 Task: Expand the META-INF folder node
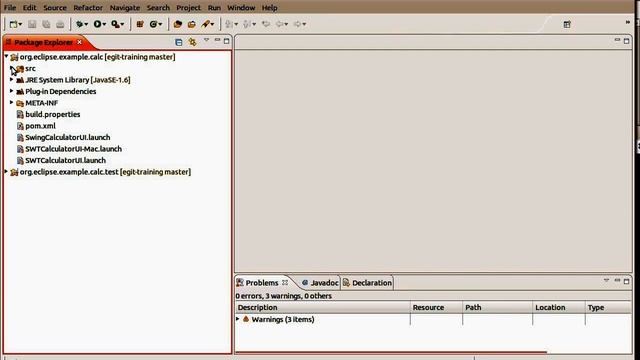11,102
